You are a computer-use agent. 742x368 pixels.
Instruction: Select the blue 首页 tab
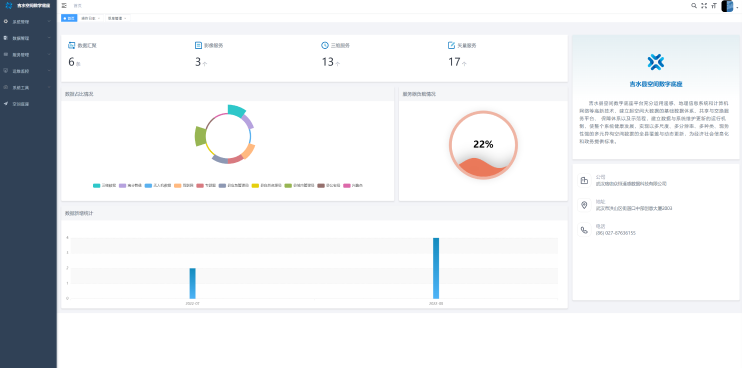pyautogui.click(x=69, y=18)
